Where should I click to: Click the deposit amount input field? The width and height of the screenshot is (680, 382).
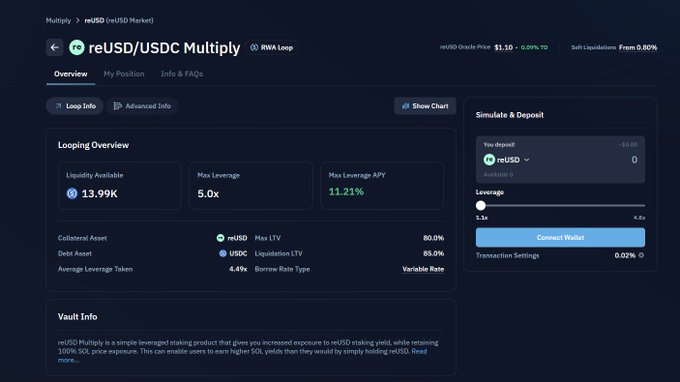click(634, 160)
